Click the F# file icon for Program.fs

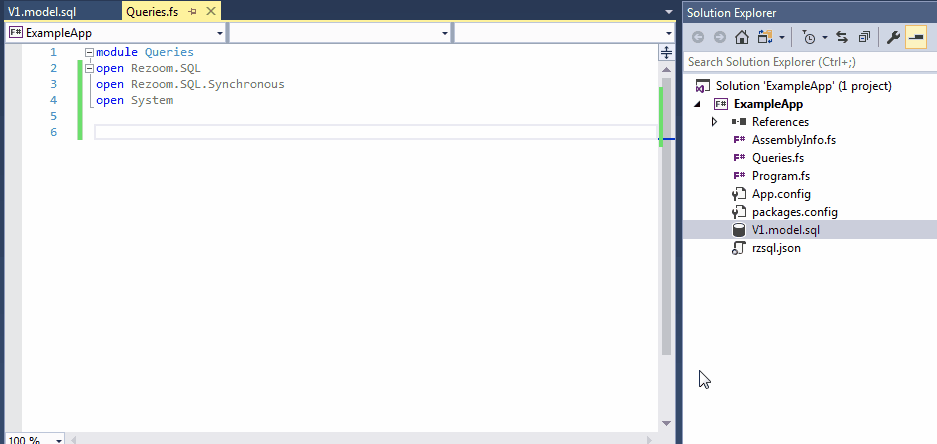click(x=739, y=176)
